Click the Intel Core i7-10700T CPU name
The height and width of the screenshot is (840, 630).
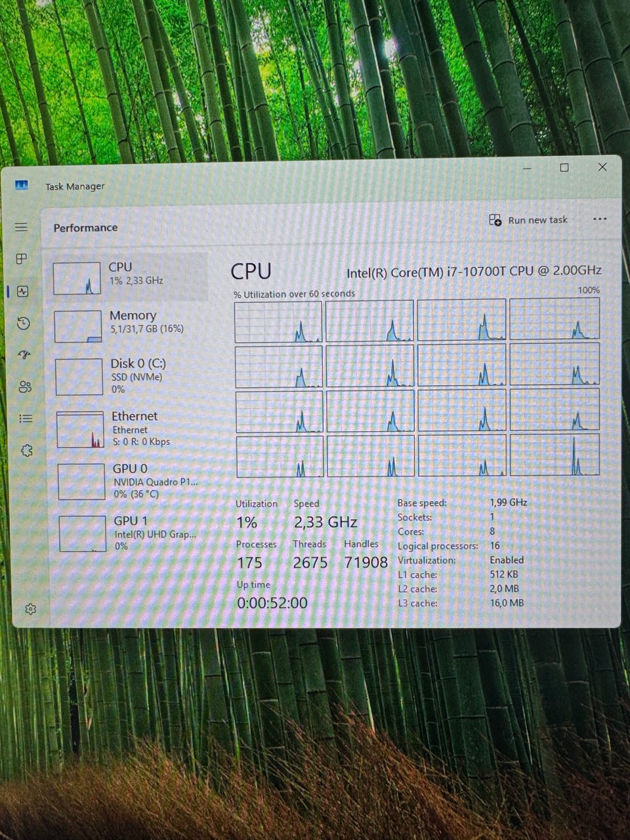pos(474,271)
